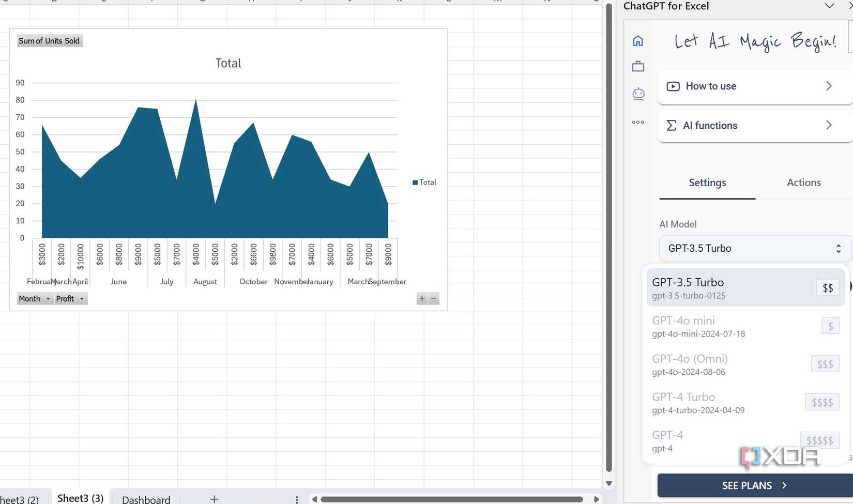The width and height of the screenshot is (853, 504).
Task: Select GPT-4 Turbo in the model list
Action: coord(745,403)
